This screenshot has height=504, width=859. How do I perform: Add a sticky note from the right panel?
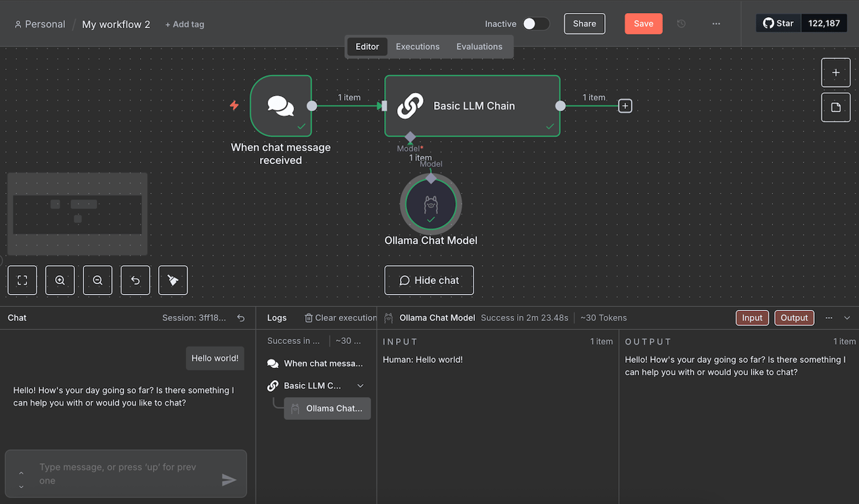835,107
